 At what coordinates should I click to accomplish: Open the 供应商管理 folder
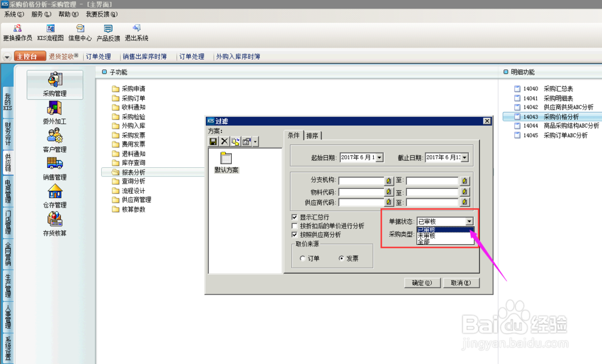point(132,200)
